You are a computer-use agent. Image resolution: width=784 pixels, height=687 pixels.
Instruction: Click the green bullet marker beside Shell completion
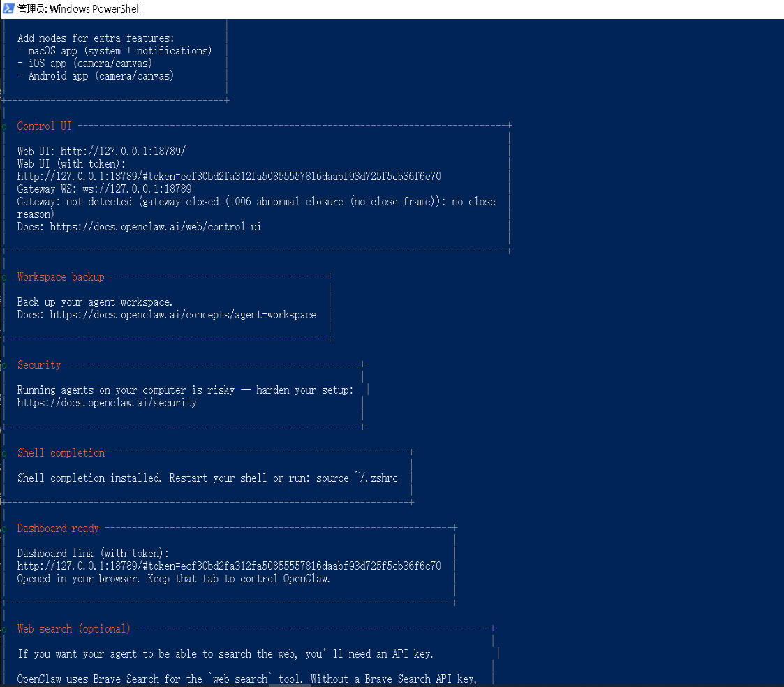point(4,454)
